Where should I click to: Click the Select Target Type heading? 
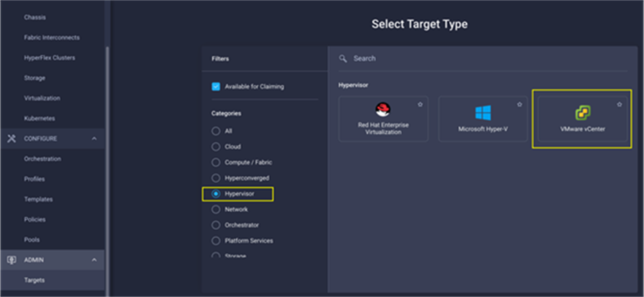[x=419, y=24]
